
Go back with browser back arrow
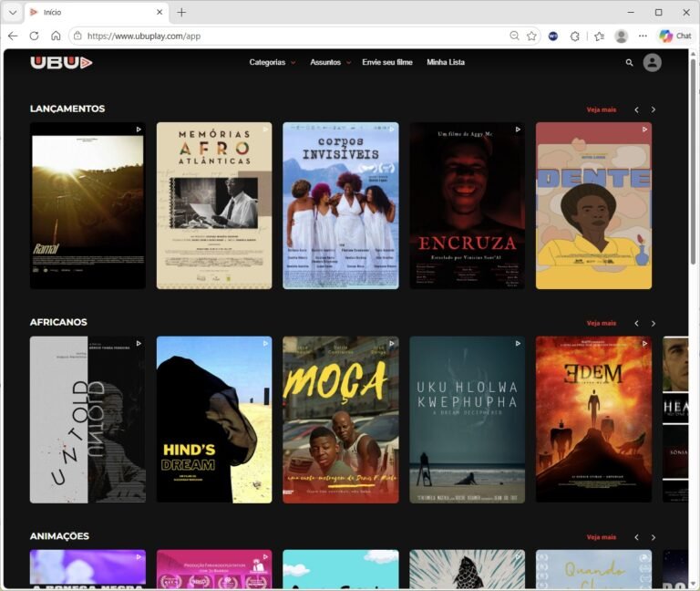13,36
